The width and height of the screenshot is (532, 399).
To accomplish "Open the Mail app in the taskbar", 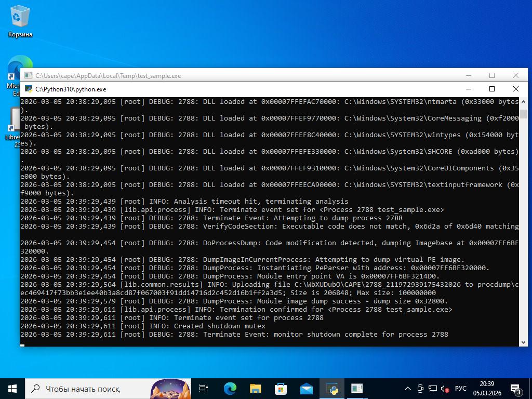I will pyautogui.click(x=306, y=389).
